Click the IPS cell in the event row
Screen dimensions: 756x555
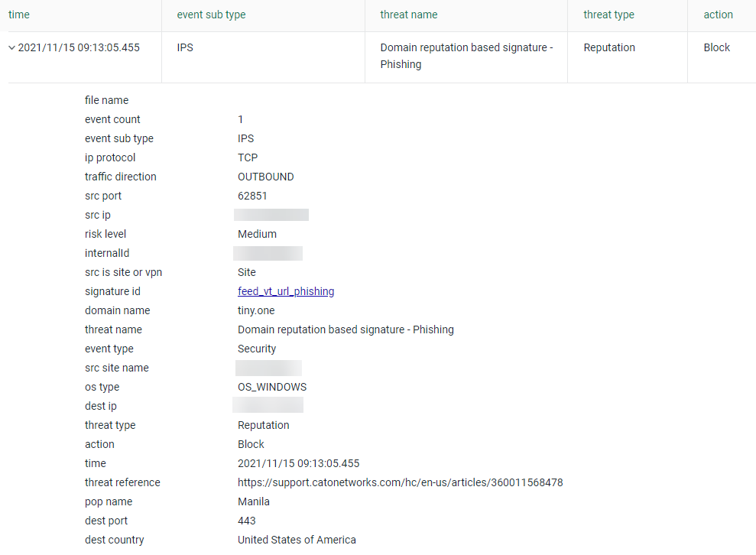tap(185, 47)
